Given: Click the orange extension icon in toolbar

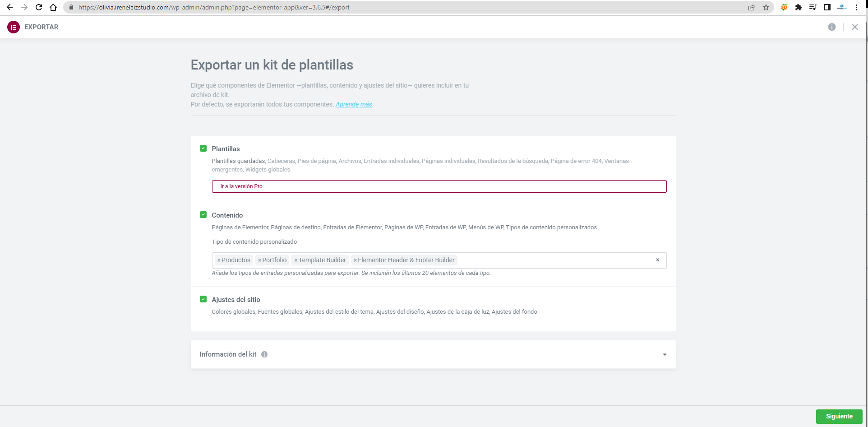Looking at the screenshot, I should pos(784,7).
